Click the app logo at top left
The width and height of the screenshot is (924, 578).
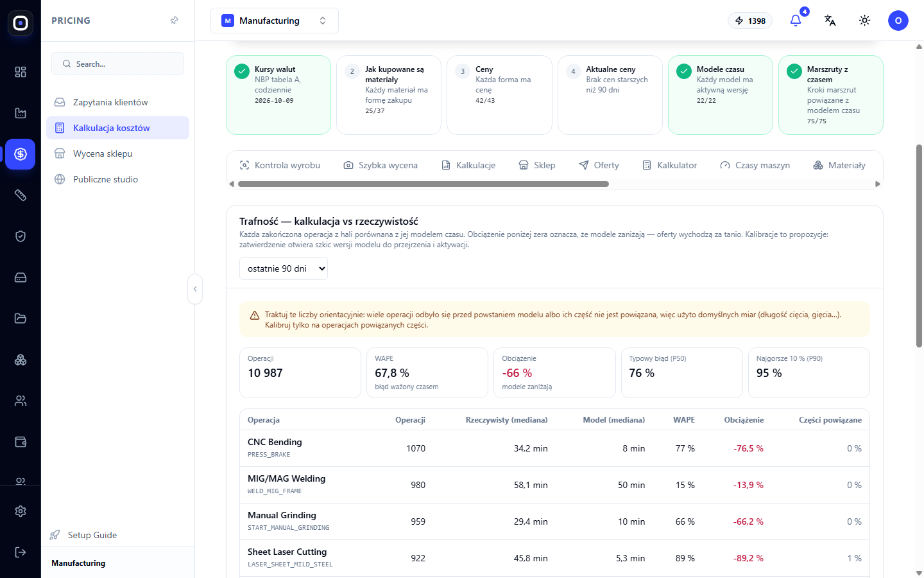[x=21, y=23]
